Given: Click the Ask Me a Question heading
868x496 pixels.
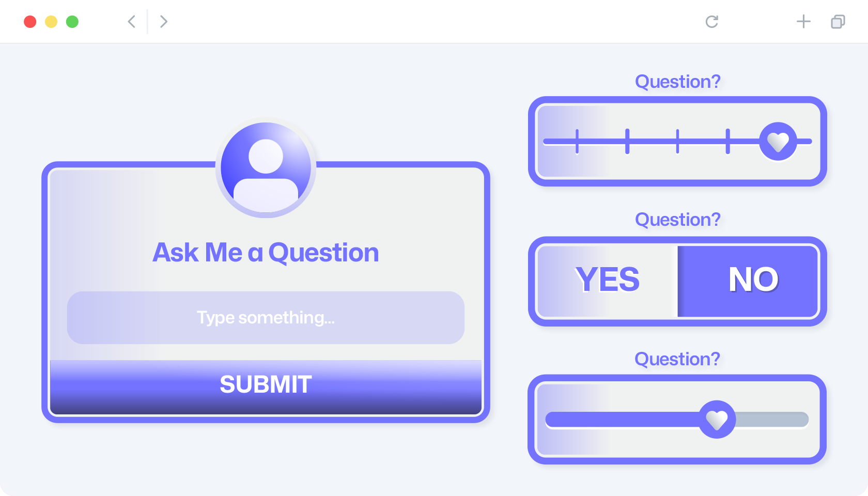Looking at the screenshot, I should point(266,253).
